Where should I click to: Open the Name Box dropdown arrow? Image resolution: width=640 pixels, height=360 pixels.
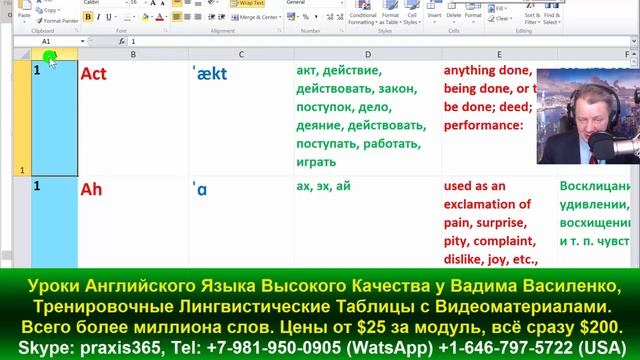tap(82, 41)
